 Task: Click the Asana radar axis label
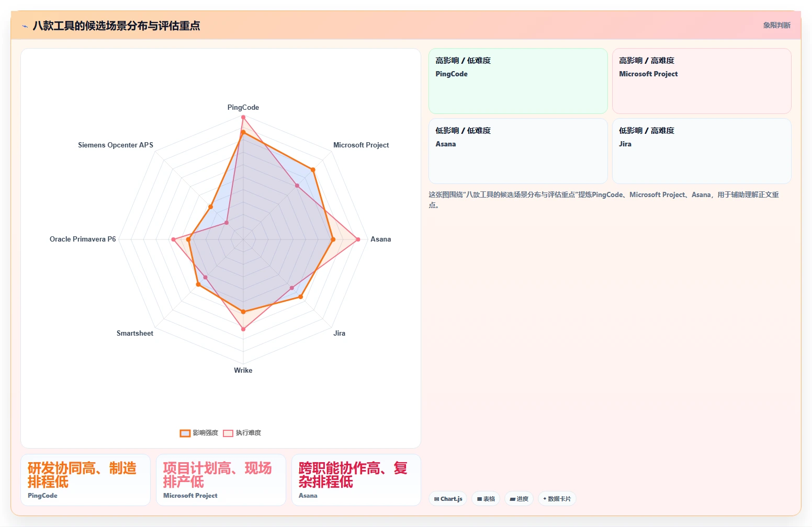pos(381,239)
